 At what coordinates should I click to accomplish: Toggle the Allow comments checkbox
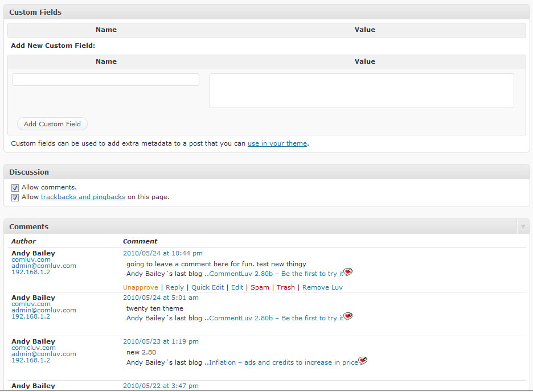pos(15,188)
